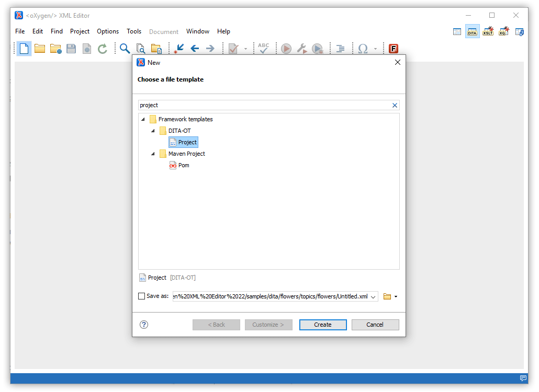Click the Open file folder icon

point(40,49)
